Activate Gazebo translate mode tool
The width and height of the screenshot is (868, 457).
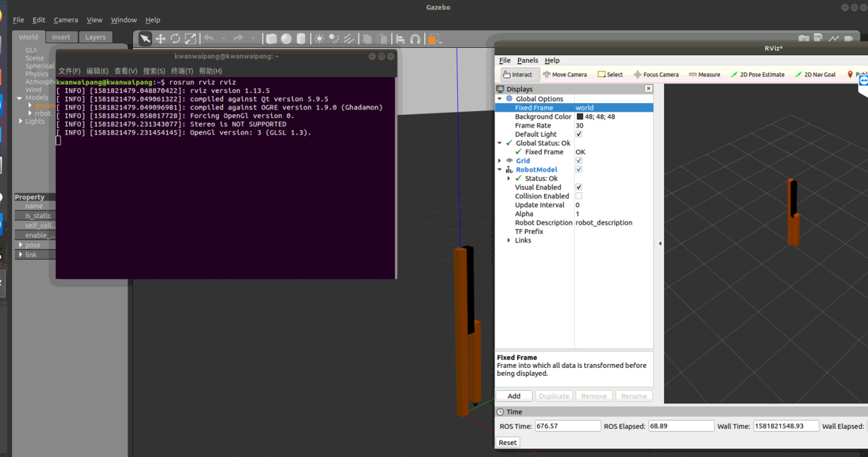tap(160, 39)
